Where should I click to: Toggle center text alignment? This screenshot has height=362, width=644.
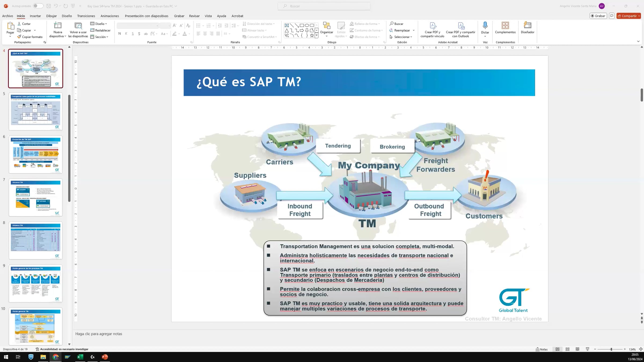click(205, 34)
